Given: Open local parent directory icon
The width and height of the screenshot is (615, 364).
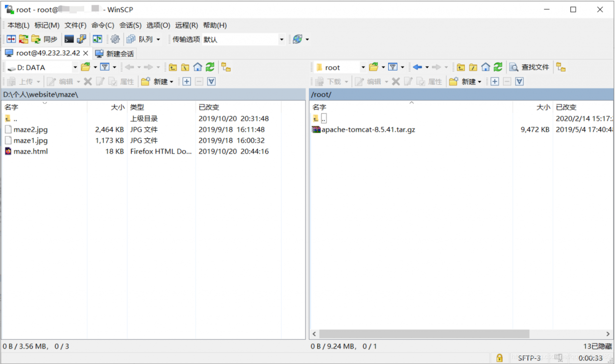Looking at the screenshot, I should point(172,67).
